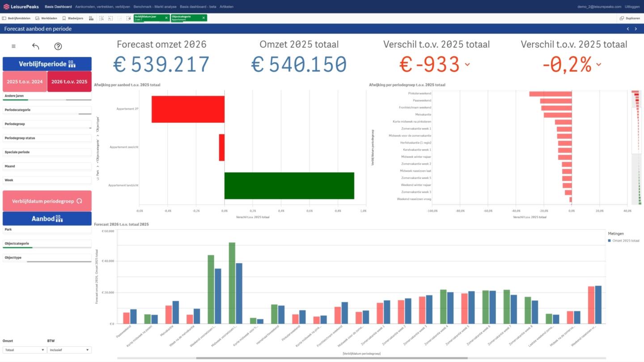
Task: Open the hamburger menu icon
Action: 13,46
